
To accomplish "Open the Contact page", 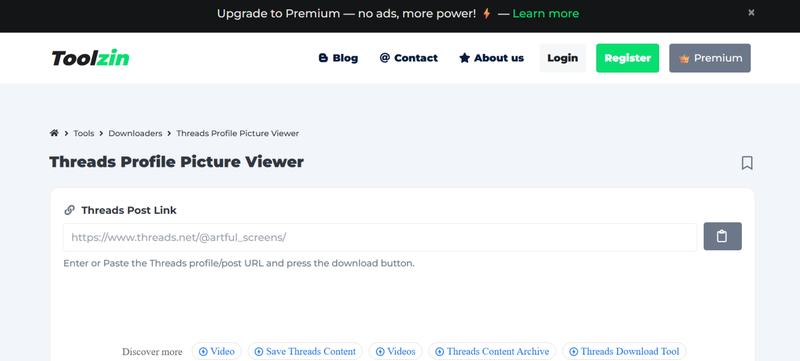I will pos(409,58).
